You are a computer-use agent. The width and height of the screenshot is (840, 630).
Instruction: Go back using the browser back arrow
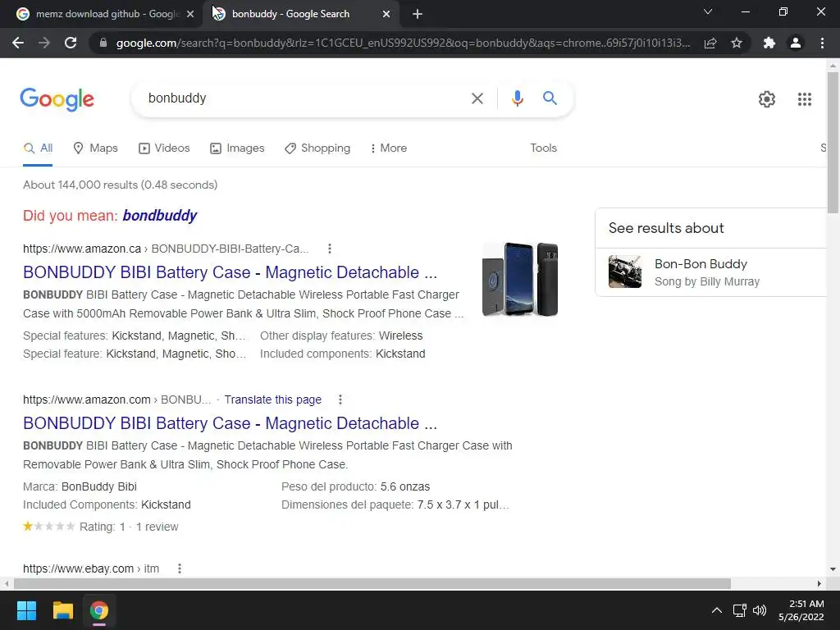coord(18,43)
